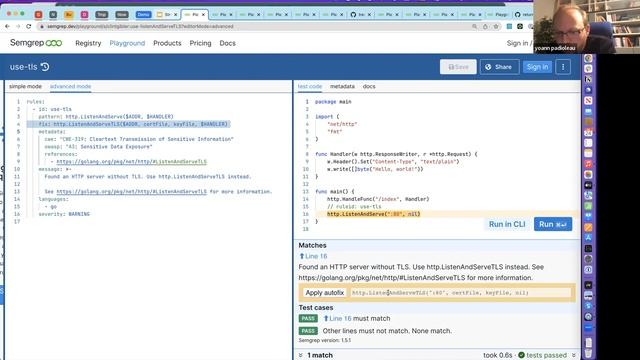The height and width of the screenshot is (360, 640).
Task: Click 'severity: WARNING' in the rule editor
Action: pyautogui.click(x=64, y=214)
